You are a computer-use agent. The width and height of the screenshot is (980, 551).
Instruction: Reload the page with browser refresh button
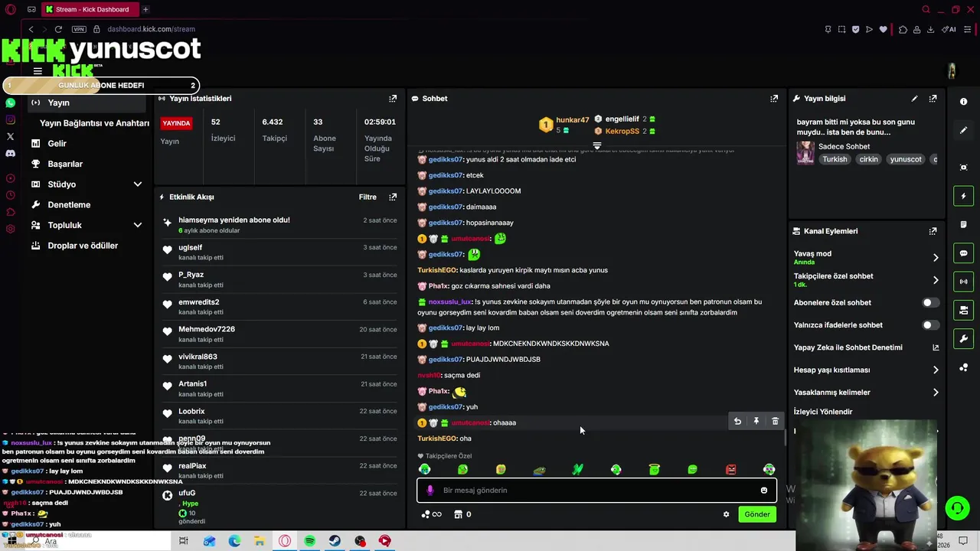(58, 29)
